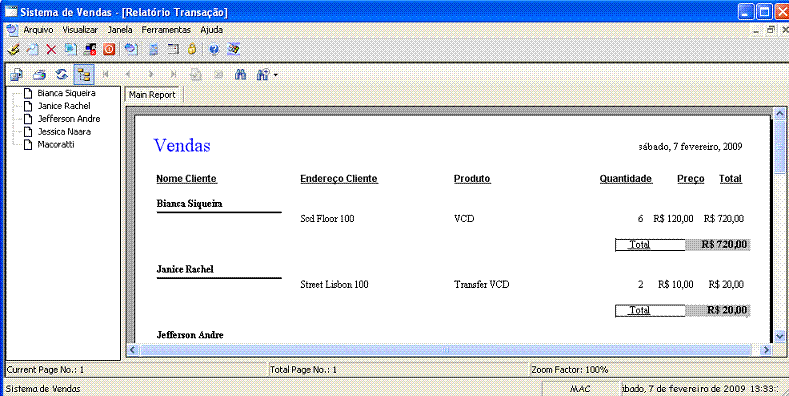Open the Ajuda menu
Screen dimensions: 789x396
[211, 30]
